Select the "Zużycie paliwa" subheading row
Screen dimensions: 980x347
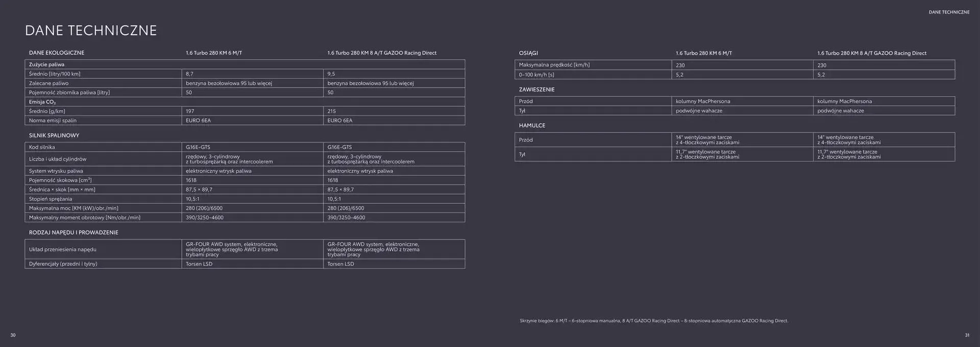point(46,65)
